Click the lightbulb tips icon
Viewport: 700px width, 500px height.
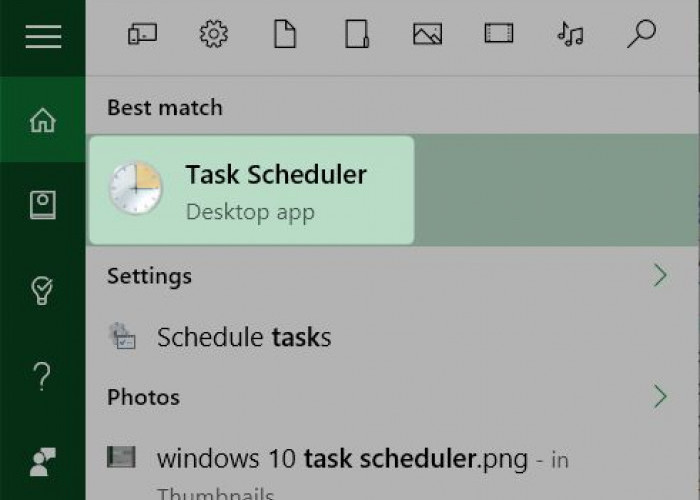[x=43, y=290]
